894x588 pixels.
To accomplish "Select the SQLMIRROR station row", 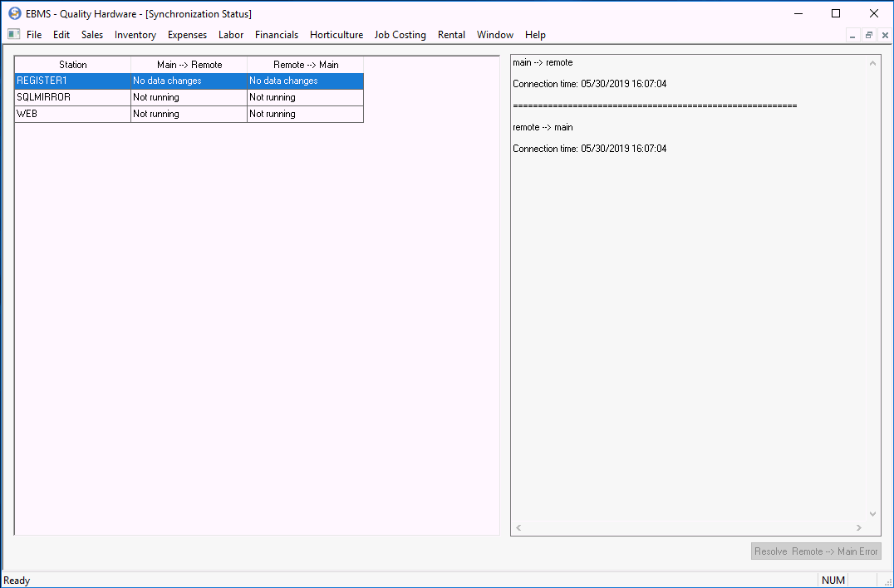I will point(73,97).
